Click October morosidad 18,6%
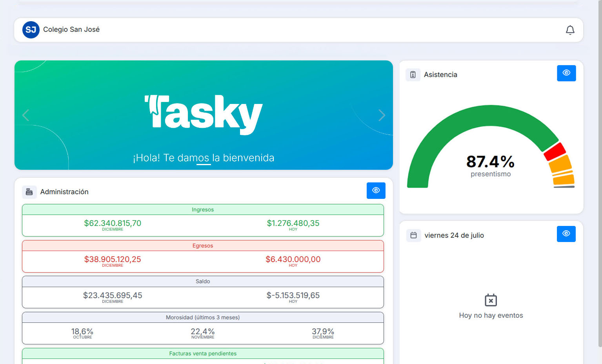The width and height of the screenshot is (602, 364). [82, 331]
